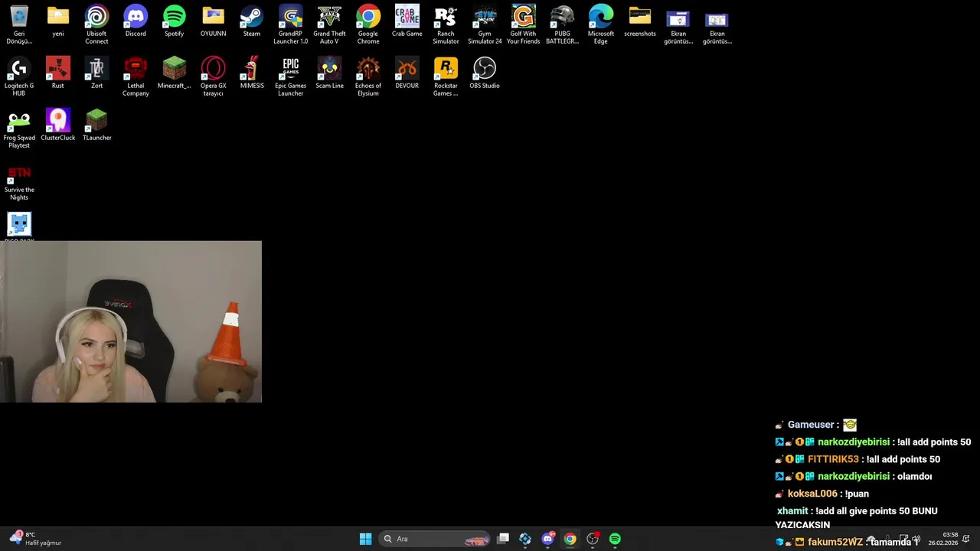Viewport: 980px width, 551px height.
Task: Launch Steam from the desktop
Action: [251, 21]
